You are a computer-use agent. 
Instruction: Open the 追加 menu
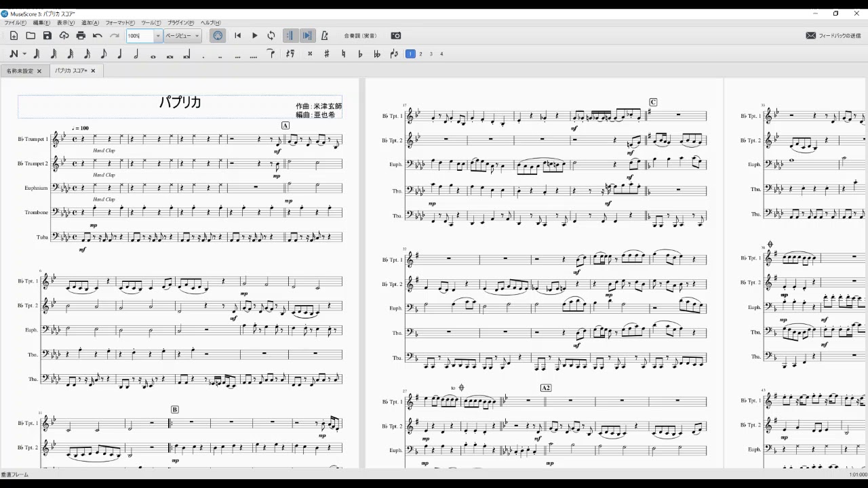coord(90,23)
